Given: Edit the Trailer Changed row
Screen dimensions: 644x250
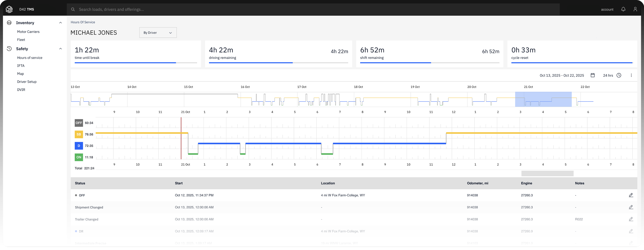Looking at the screenshot, I should pyautogui.click(x=631, y=219).
